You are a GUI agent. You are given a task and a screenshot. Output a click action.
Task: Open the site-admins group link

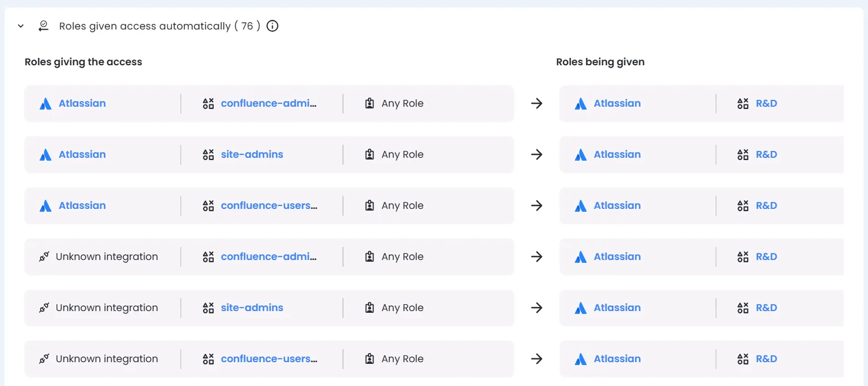tap(252, 154)
